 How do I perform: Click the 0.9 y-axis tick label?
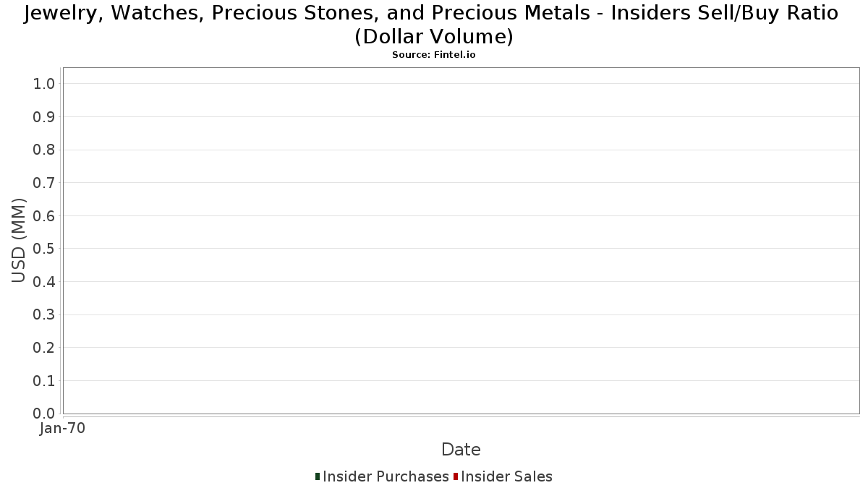[x=44, y=117]
